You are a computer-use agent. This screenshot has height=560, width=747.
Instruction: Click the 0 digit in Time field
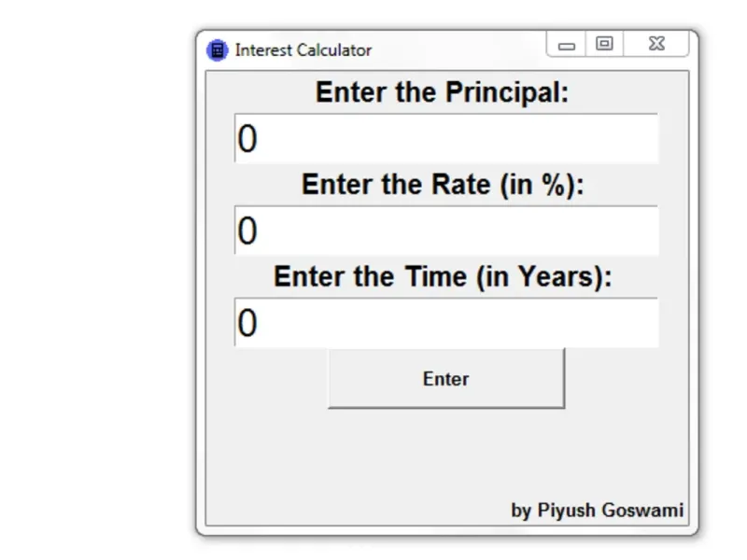(247, 323)
